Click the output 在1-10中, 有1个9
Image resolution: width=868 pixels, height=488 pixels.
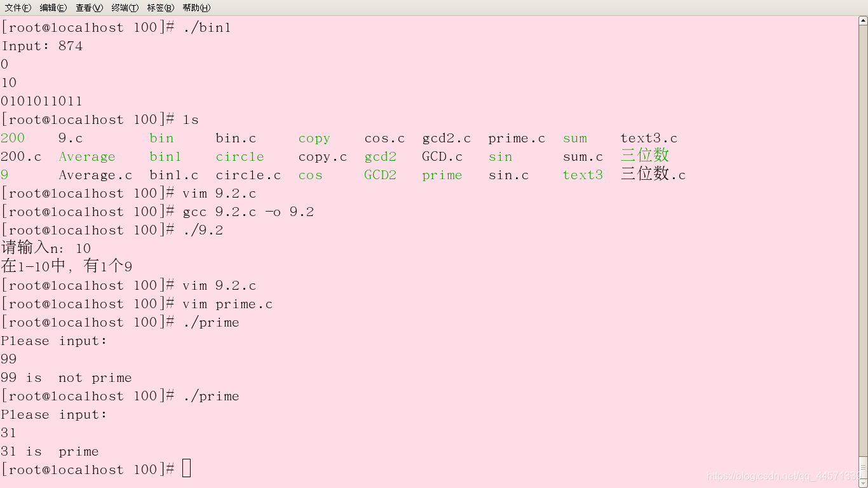pyautogui.click(x=67, y=266)
